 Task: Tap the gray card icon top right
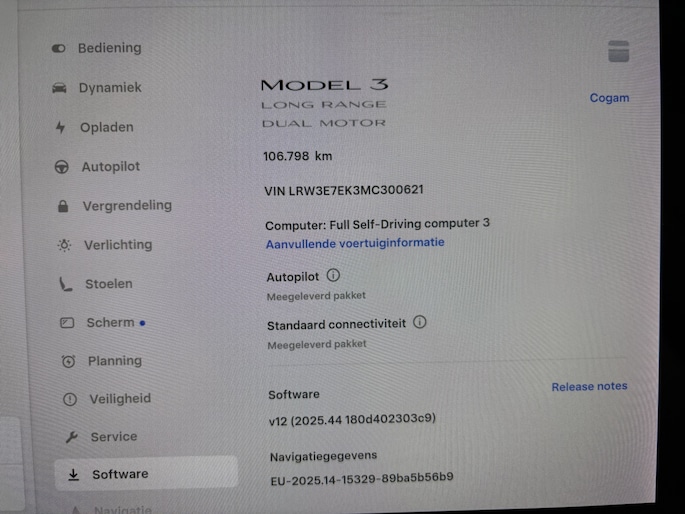619,51
